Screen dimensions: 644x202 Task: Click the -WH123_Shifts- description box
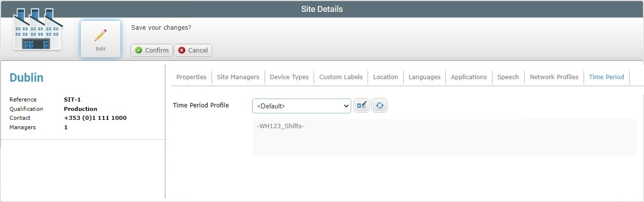tap(444, 137)
